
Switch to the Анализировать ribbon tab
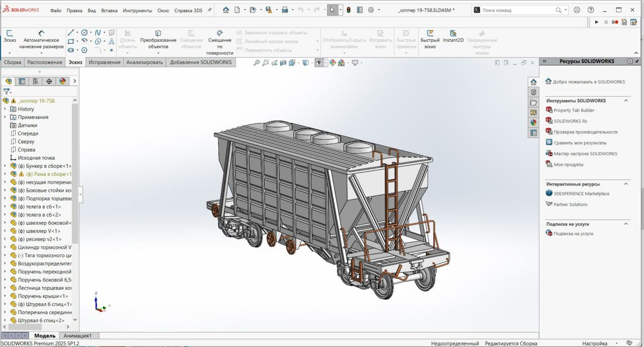144,62
